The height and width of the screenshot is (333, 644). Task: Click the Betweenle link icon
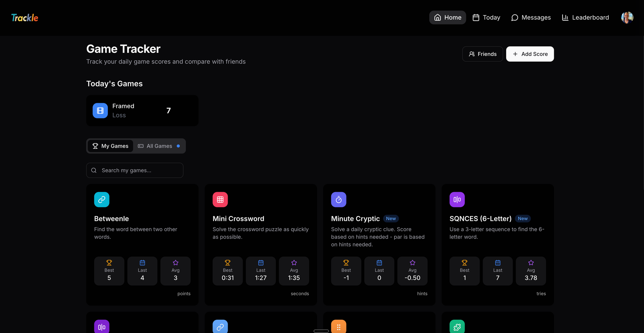(102, 200)
